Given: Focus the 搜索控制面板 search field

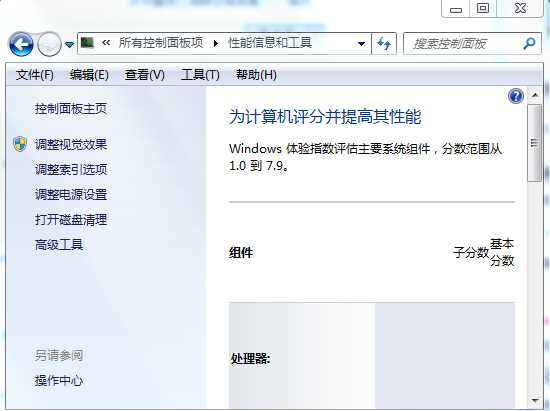Looking at the screenshot, I should coord(472,43).
